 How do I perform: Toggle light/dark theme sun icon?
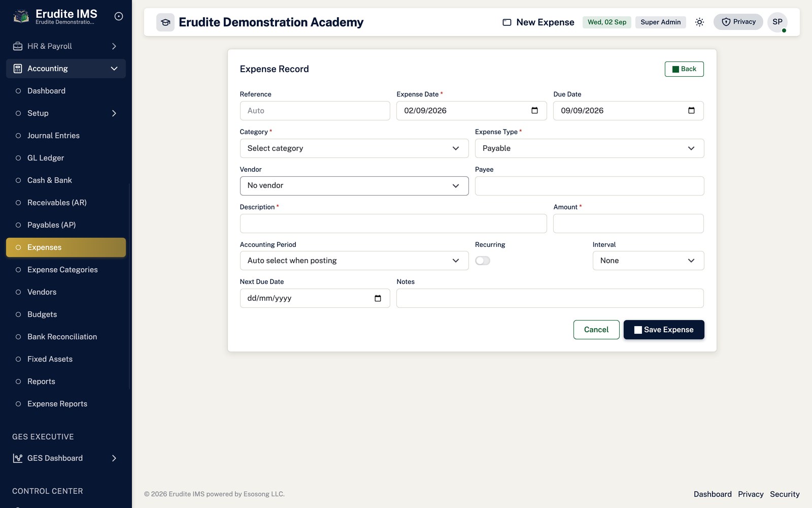699,22
